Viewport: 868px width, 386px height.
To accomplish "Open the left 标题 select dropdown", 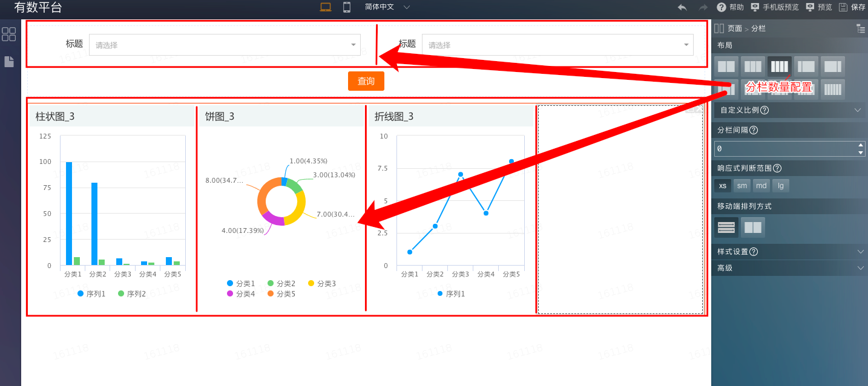I will (x=225, y=45).
